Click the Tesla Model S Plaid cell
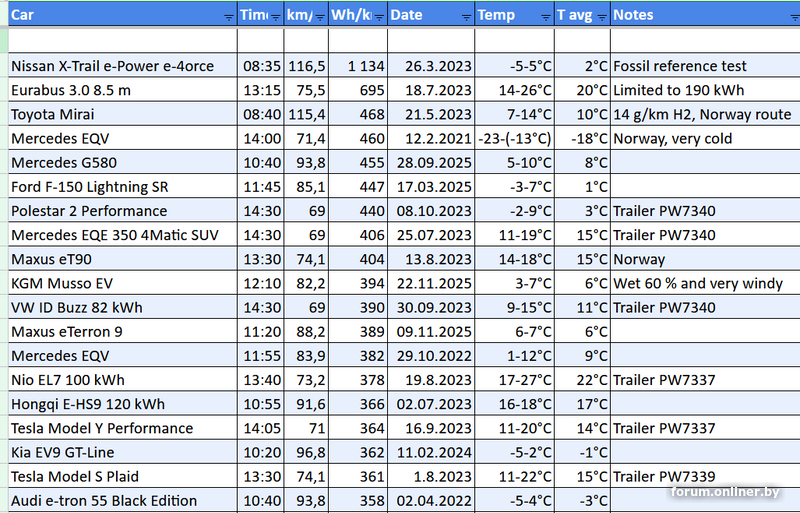 [x=123, y=476]
